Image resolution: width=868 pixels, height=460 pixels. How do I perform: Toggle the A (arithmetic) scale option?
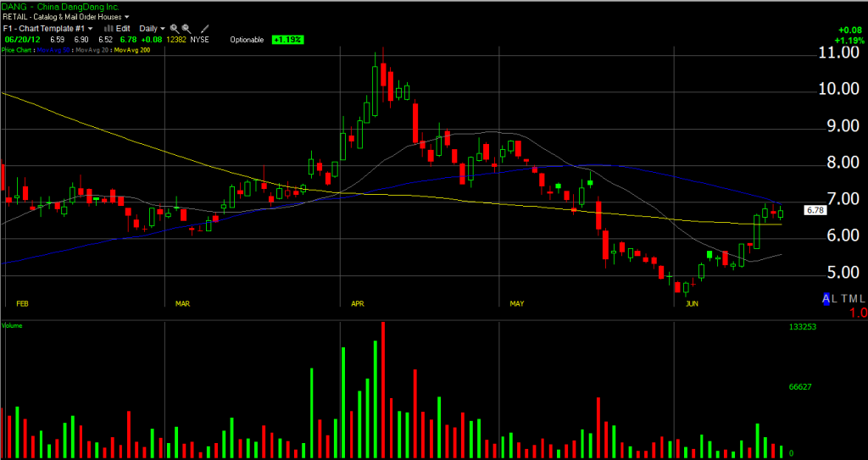coord(826,299)
